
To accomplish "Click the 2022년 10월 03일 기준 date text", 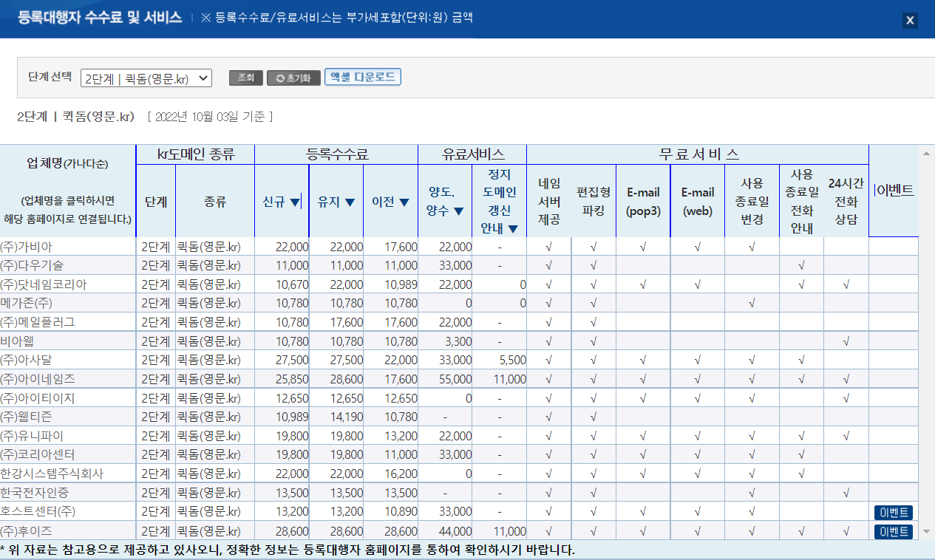I will point(211,117).
